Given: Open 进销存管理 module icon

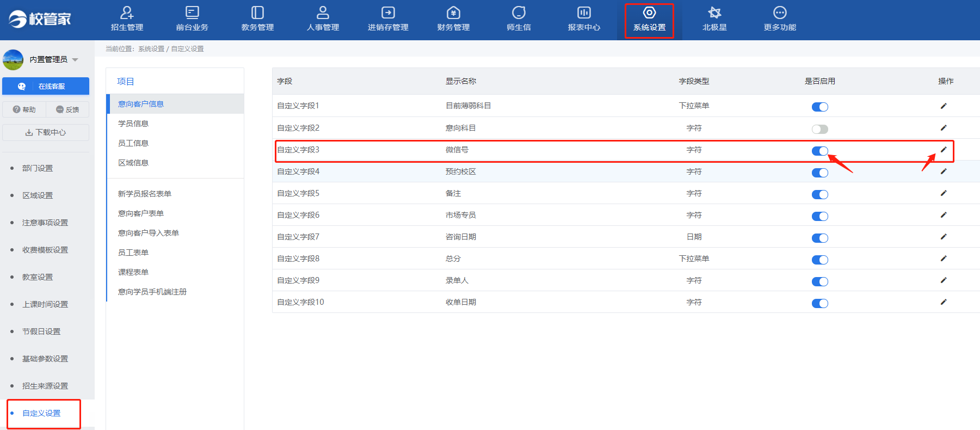Looking at the screenshot, I should [388, 13].
